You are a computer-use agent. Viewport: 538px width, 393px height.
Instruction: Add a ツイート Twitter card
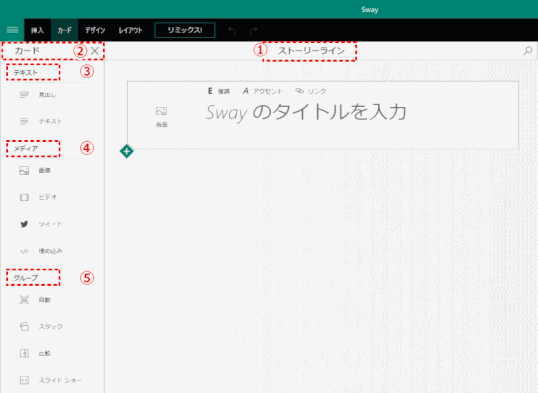(41, 224)
